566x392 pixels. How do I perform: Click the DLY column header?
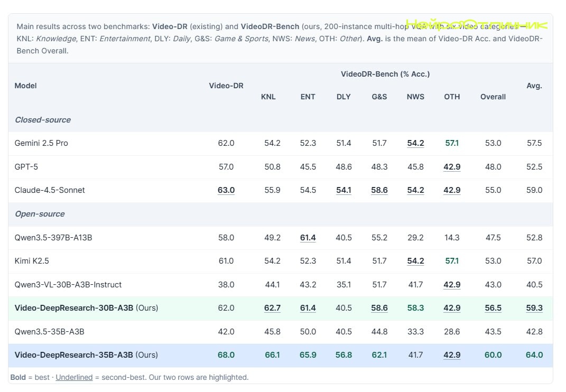[344, 97]
